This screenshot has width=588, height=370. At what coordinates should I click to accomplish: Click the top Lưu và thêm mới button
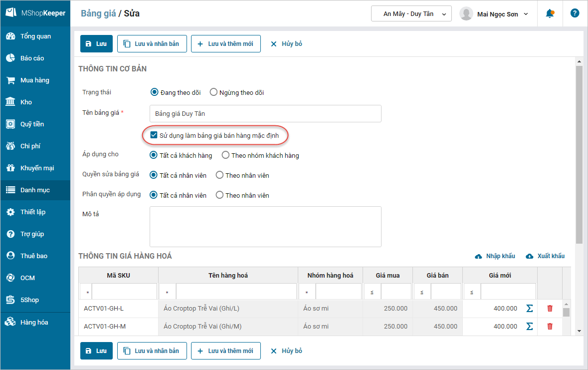tap(226, 43)
